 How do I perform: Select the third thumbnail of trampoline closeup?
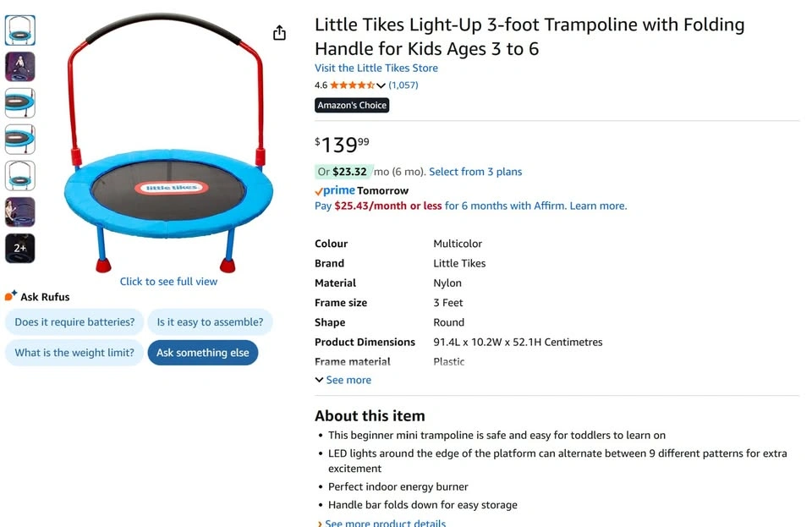point(20,103)
